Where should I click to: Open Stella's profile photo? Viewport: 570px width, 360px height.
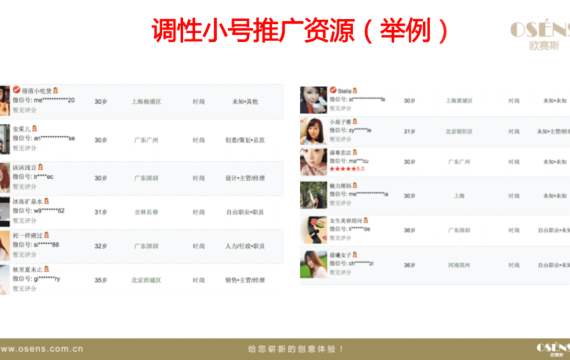[x=313, y=100]
